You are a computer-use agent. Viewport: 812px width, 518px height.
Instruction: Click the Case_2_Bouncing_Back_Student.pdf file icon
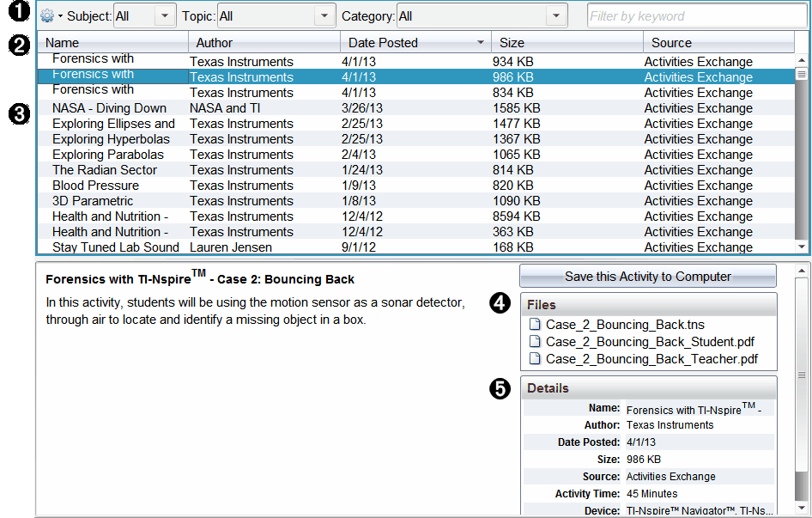[535, 342]
